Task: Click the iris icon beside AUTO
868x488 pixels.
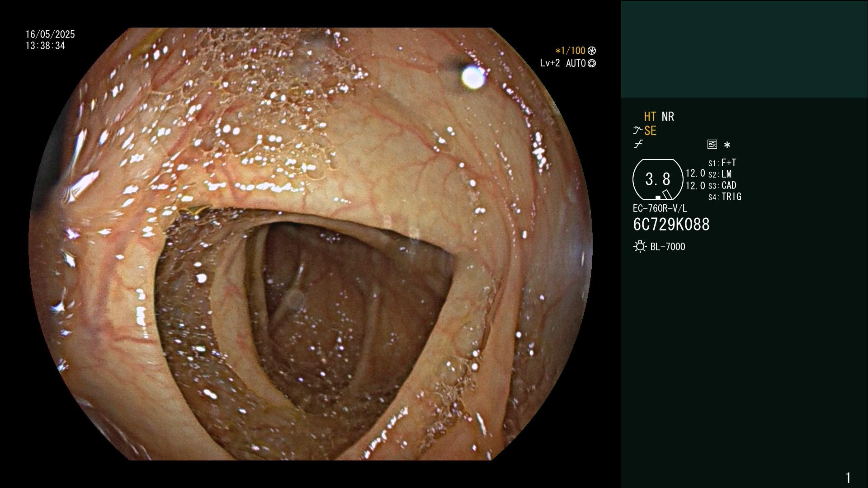Action: (x=592, y=64)
